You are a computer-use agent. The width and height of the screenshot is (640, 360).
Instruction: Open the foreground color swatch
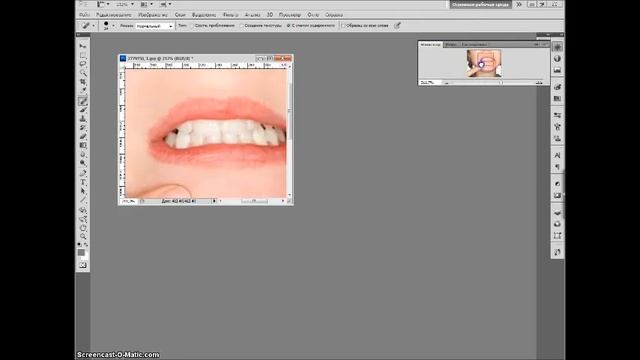[x=81, y=253]
